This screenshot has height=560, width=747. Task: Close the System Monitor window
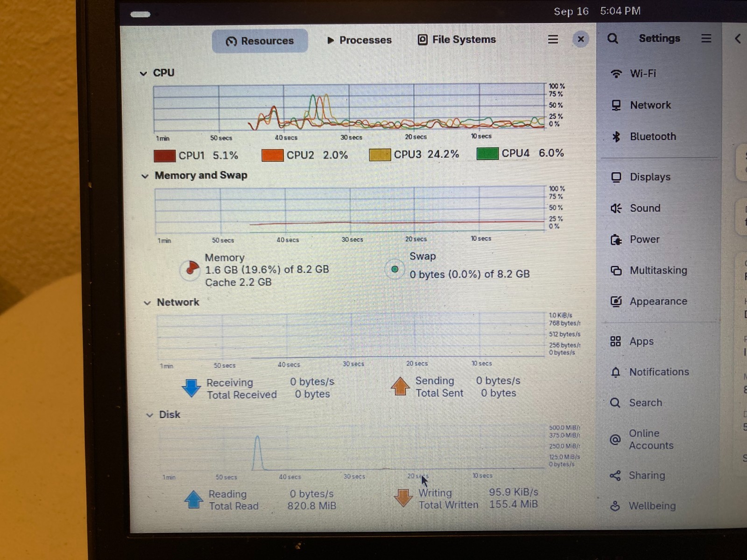[581, 39]
